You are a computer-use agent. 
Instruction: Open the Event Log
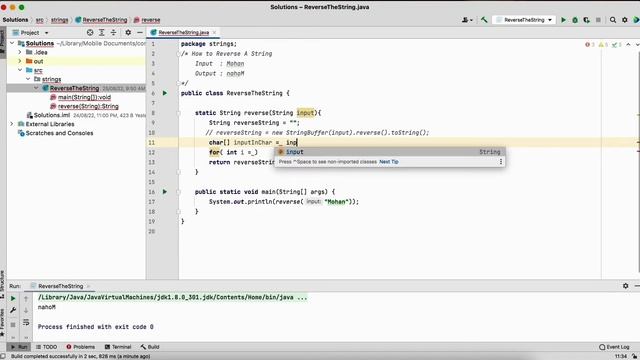pyautogui.click(x=614, y=347)
